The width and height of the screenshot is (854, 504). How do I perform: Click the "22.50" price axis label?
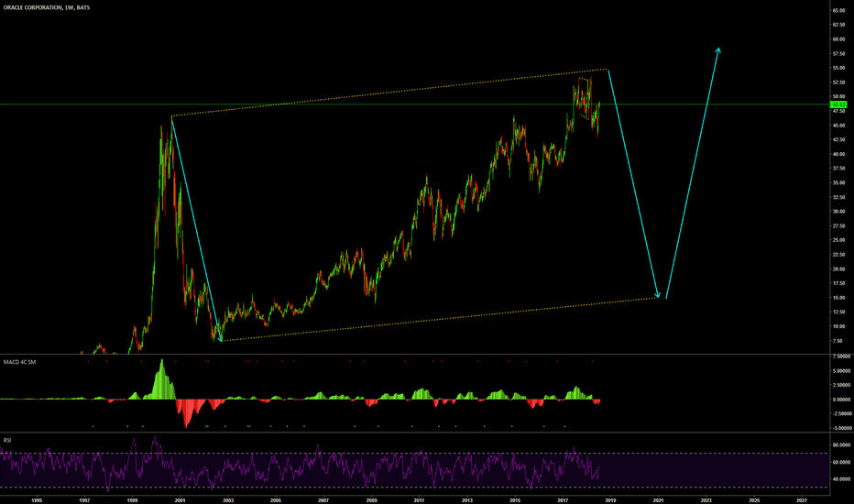(x=838, y=255)
